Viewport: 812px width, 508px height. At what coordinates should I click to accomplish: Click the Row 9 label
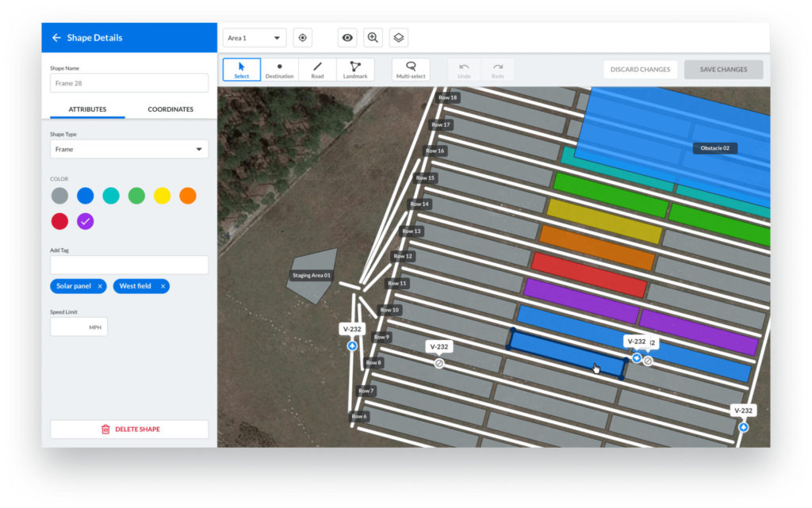[x=381, y=337]
